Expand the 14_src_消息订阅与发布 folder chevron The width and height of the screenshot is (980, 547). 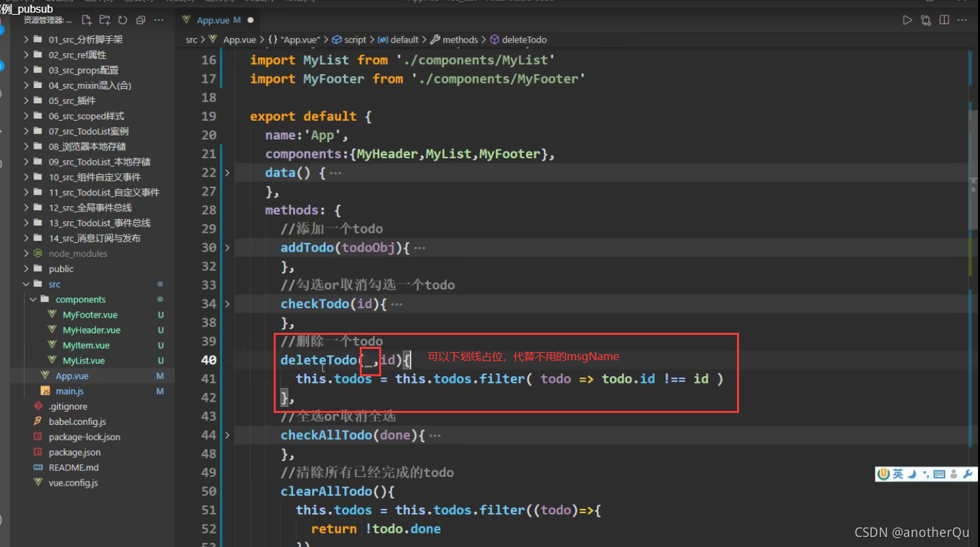point(26,238)
